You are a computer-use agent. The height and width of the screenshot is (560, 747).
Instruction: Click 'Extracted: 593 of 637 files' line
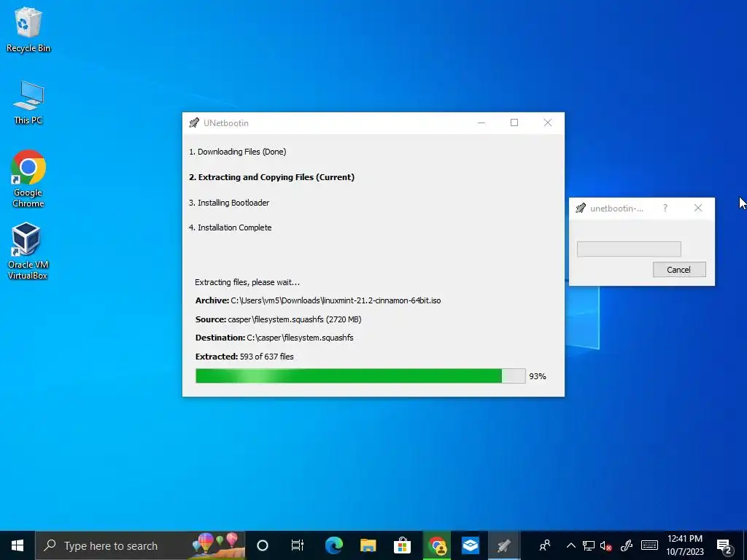point(244,357)
